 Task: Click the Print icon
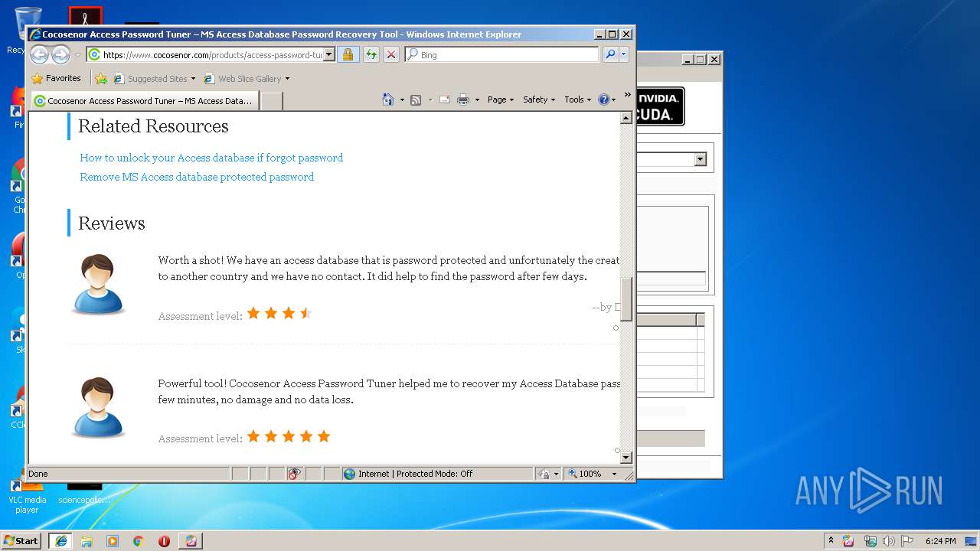(x=463, y=99)
